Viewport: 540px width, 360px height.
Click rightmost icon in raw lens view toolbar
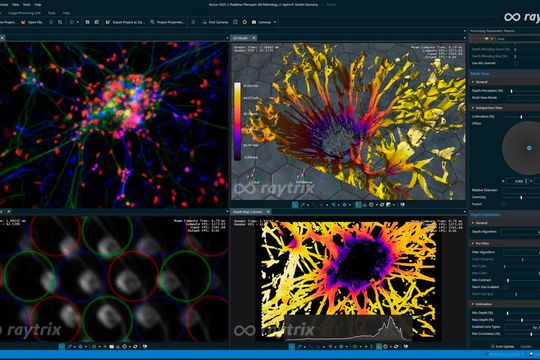click(x=145, y=347)
